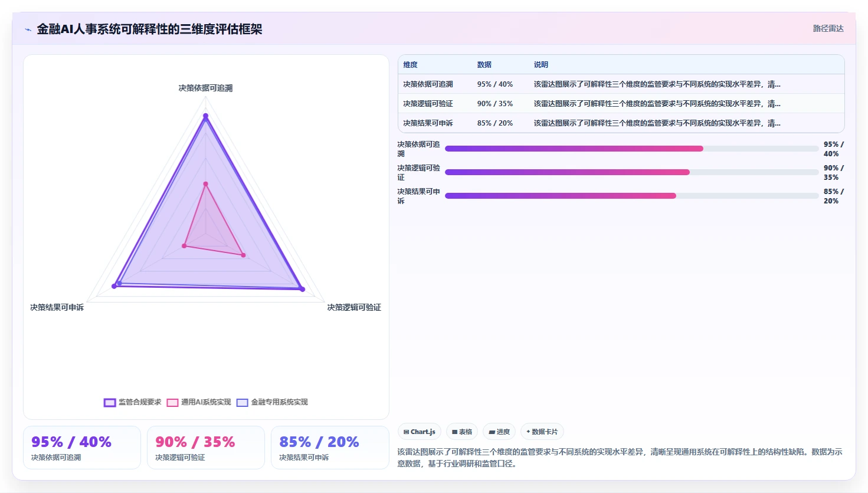Click the description in the 决策结果可申诉 table row
The image size is (868, 493).
(657, 123)
